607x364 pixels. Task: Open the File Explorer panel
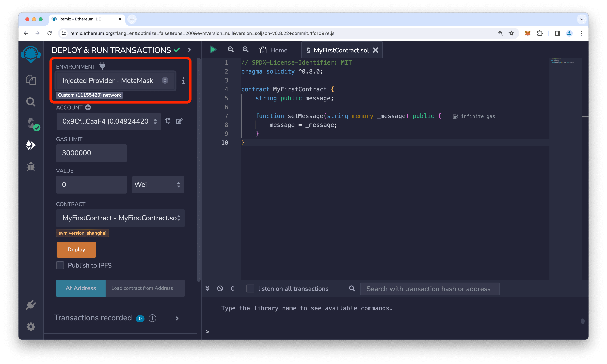click(x=31, y=80)
